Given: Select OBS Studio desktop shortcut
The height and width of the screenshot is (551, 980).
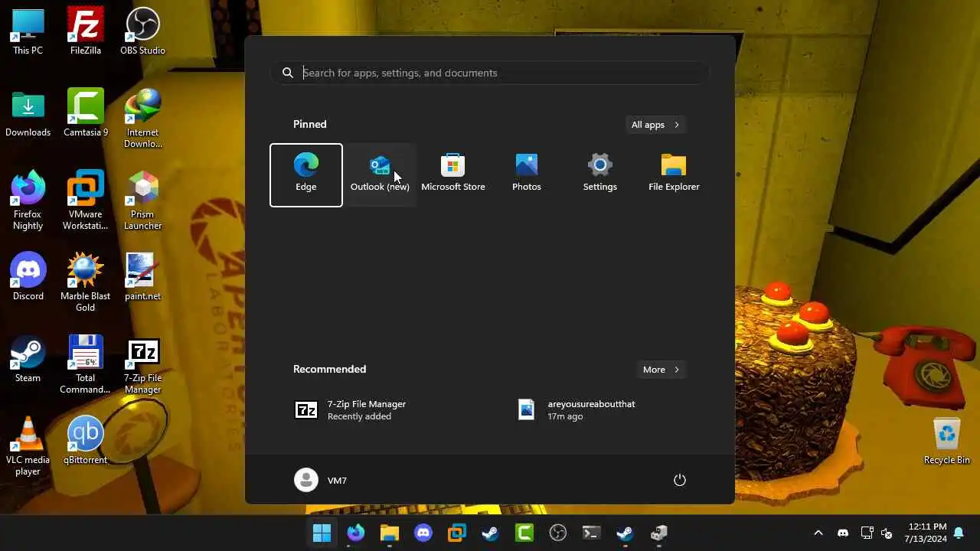Looking at the screenshot, I should point(142,32).
